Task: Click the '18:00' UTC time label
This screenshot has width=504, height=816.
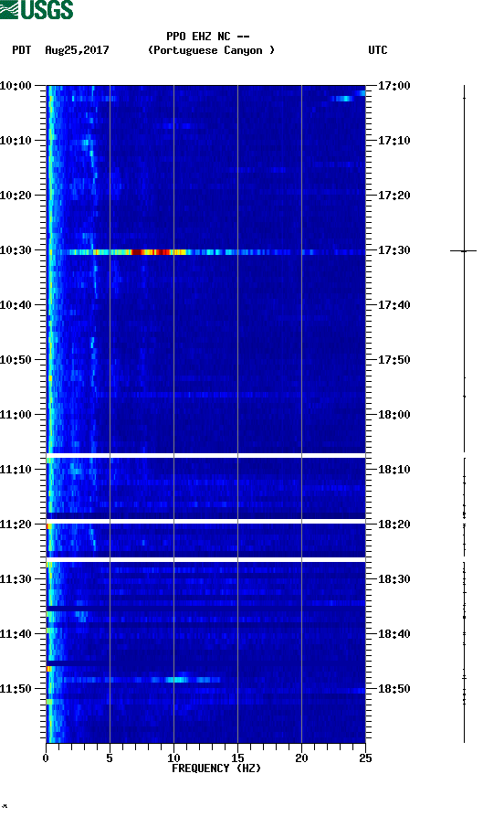Action: 394,415
